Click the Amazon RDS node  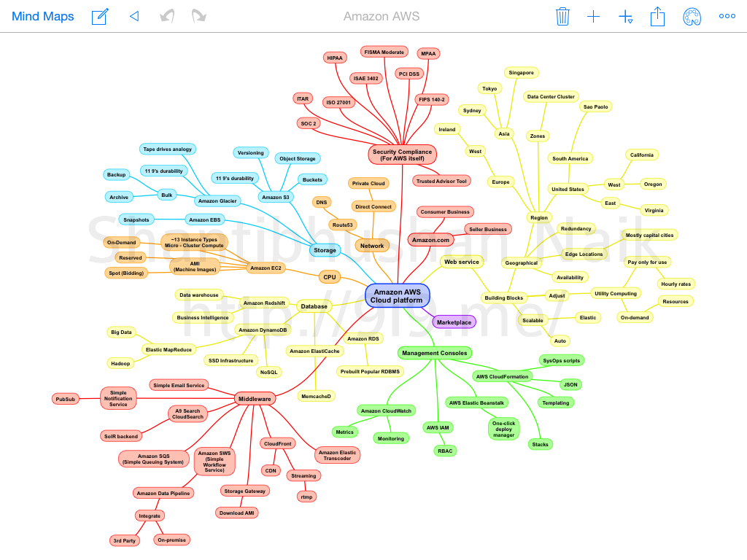pos(363,339)
